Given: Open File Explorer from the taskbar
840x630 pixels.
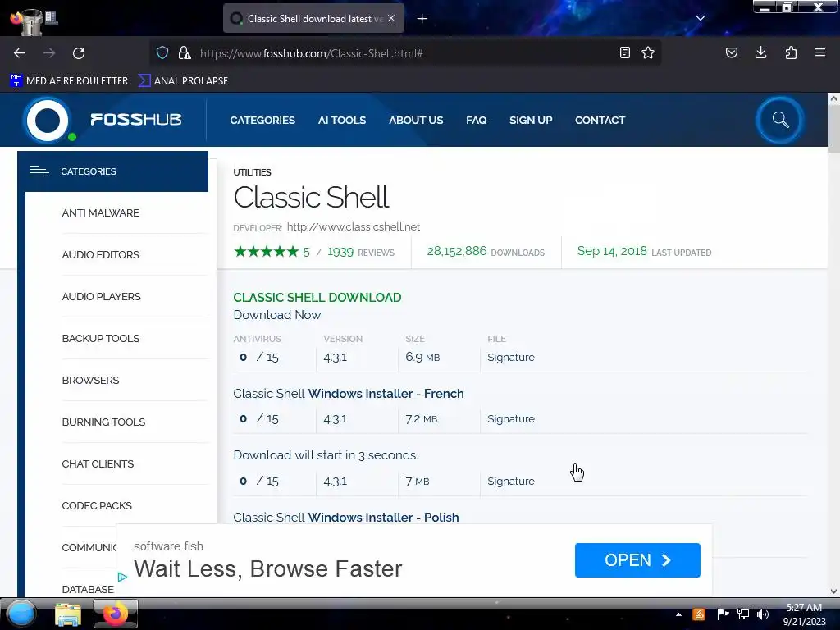Looking at the screenshot, I should [68, 614].
